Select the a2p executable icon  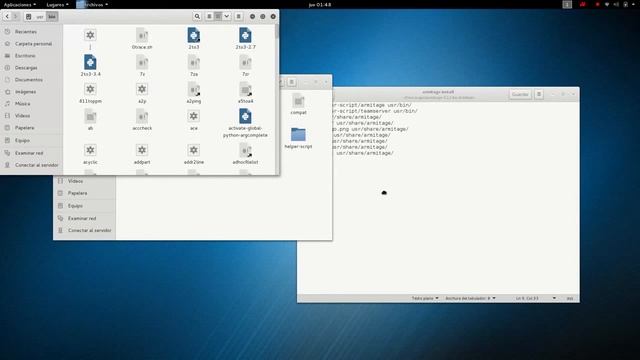[x=142, y=89]
